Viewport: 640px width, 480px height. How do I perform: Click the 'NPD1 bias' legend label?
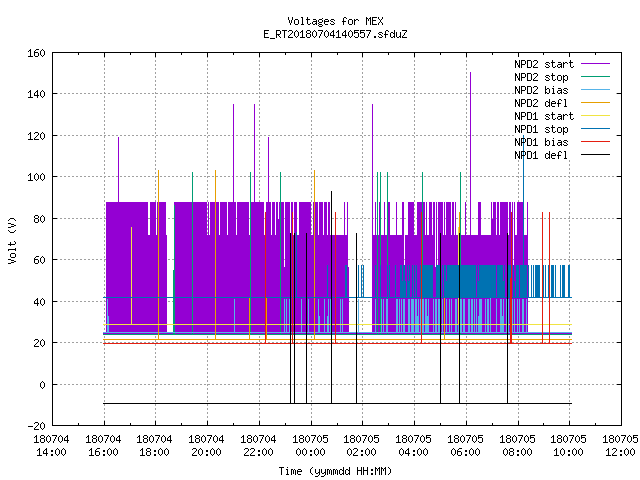point(541,142)
